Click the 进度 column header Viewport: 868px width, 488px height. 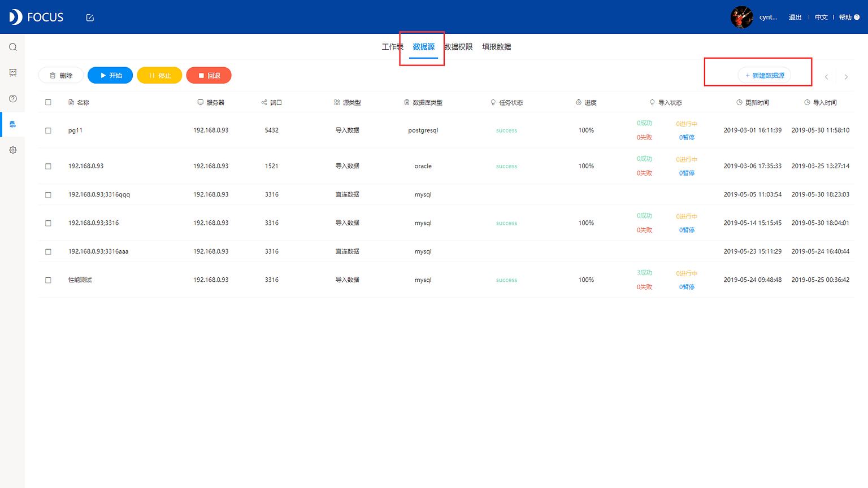coord(586,102)
